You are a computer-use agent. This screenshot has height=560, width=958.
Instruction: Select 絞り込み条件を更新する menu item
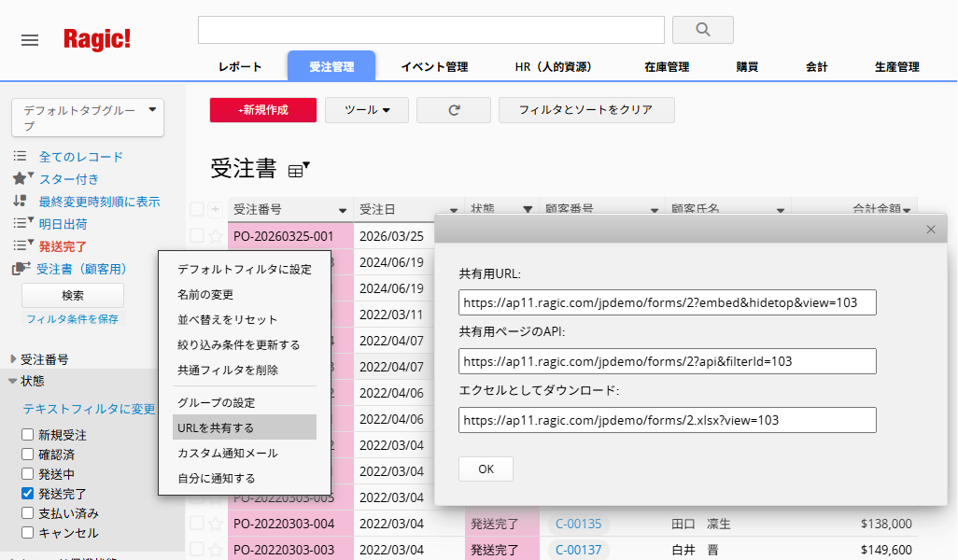tap(245, 344)
